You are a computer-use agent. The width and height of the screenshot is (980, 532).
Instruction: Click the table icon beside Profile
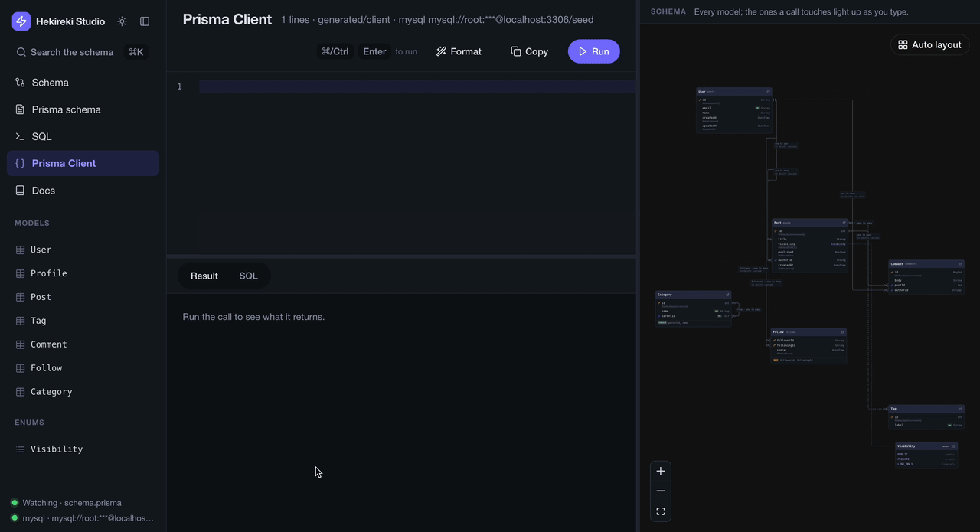tap(21, 273)
